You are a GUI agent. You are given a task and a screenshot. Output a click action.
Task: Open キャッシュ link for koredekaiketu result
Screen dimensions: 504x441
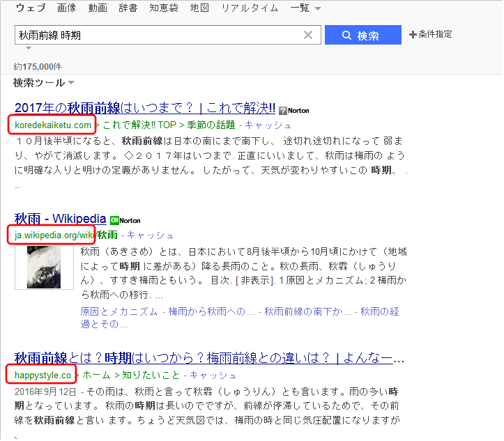point(268,125)
